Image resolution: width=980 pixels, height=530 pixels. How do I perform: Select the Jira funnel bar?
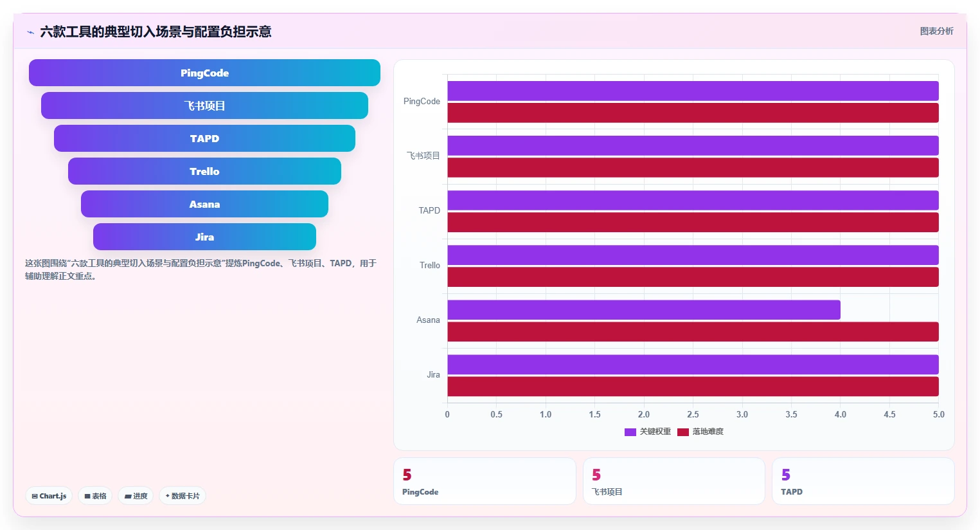pos(204,237)
